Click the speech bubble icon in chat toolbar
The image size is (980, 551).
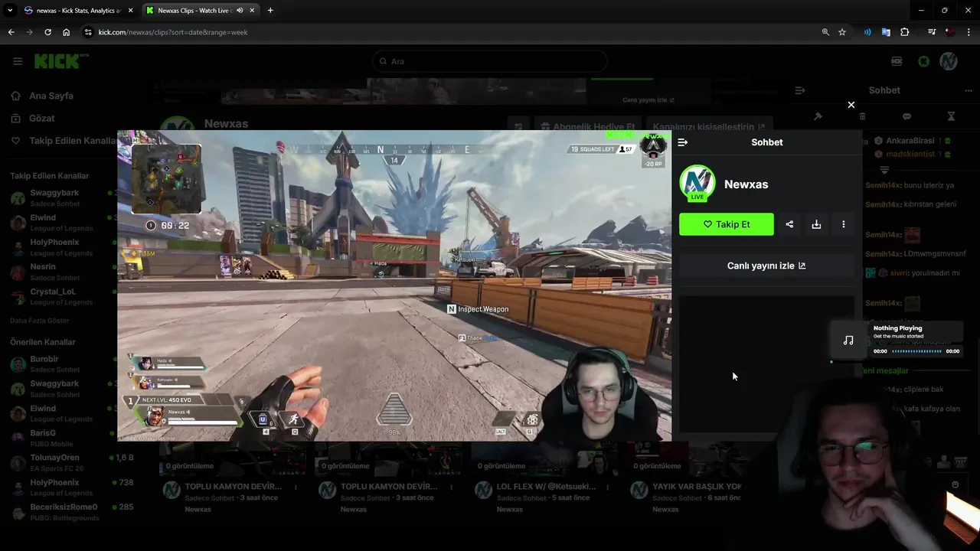906,116
